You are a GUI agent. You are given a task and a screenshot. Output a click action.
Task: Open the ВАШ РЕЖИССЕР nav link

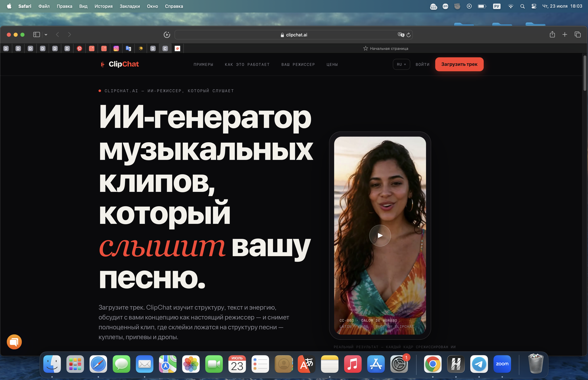pos(298,64)
